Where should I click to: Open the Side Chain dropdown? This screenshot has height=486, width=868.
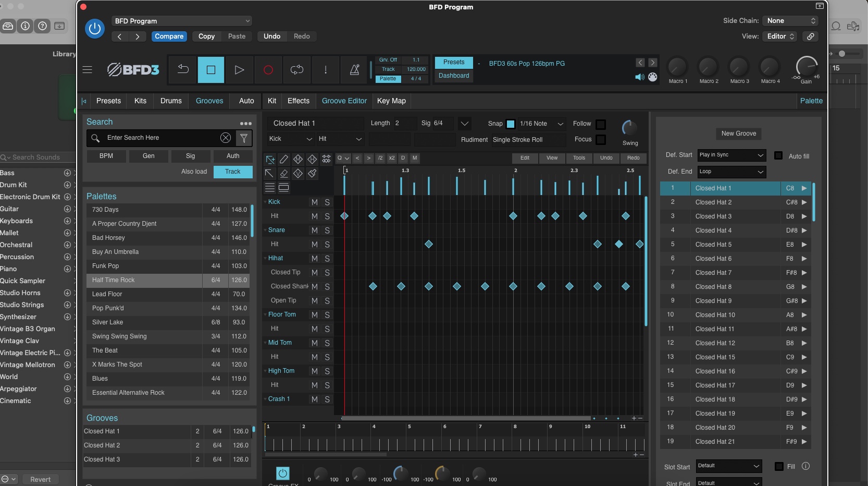coord(790,21)
